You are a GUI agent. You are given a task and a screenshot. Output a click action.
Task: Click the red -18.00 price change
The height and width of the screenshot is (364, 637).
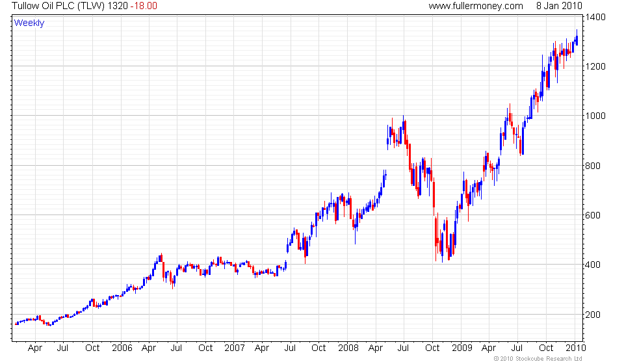144,6
